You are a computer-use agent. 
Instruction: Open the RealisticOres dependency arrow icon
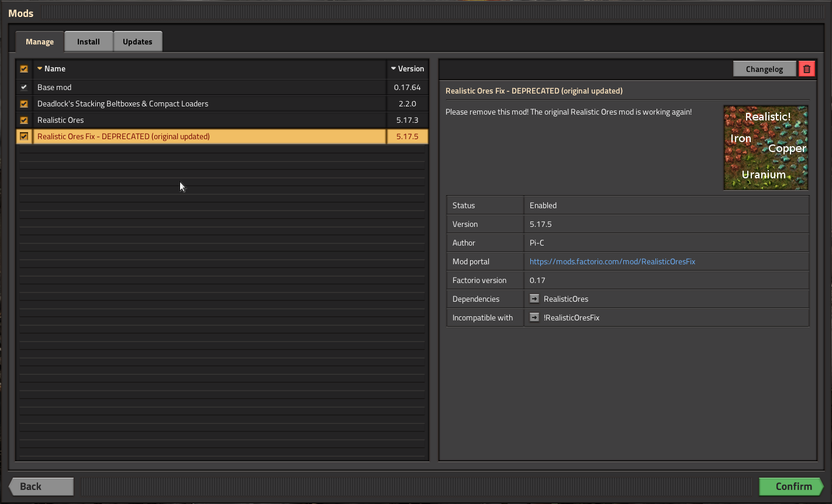click(x=534, y=299)
